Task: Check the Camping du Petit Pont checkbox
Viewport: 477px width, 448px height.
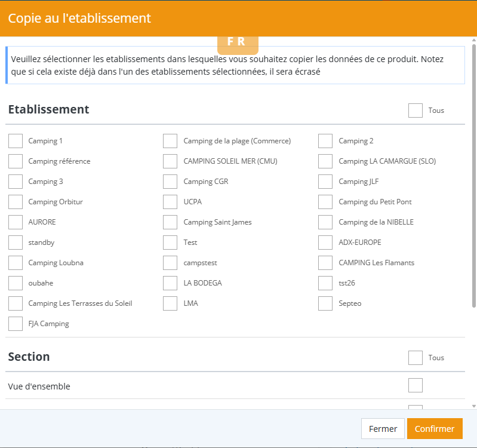Action: pyautogui.click(x=325, y=202)
